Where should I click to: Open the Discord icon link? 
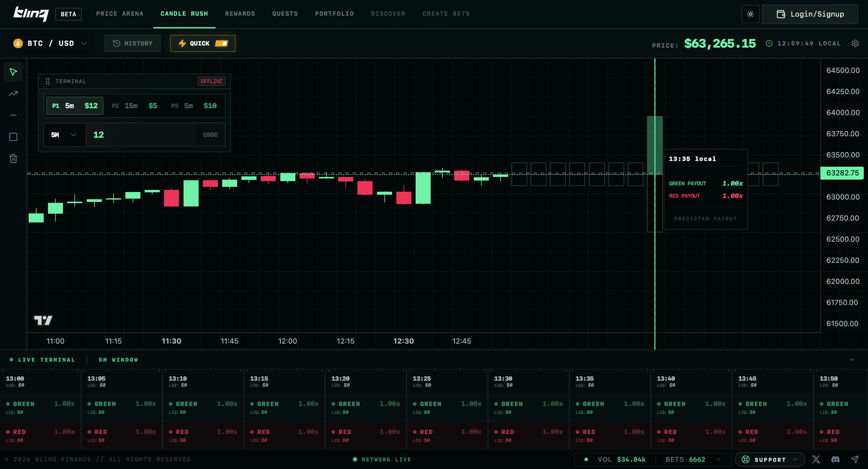tap(835, 459)
